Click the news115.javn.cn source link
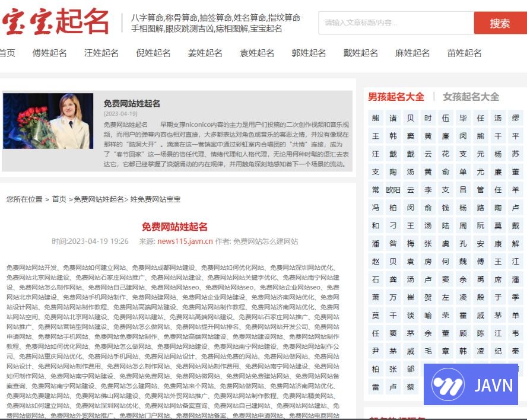The image size is (527, 420). (x=185, y=241)
